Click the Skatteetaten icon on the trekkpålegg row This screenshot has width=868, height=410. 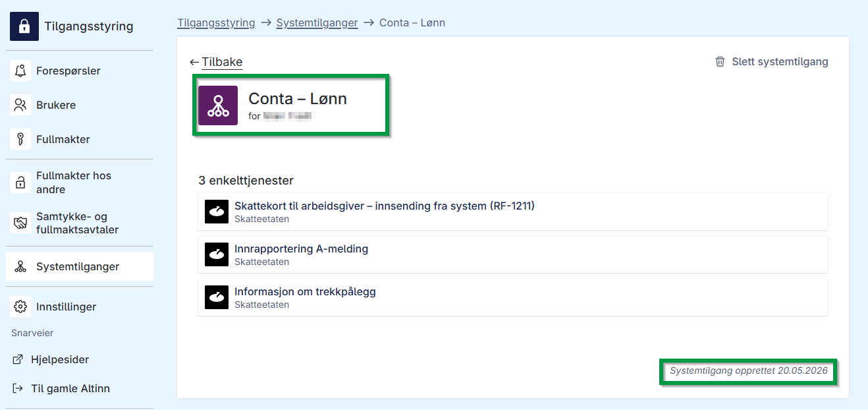pos(217,297)
